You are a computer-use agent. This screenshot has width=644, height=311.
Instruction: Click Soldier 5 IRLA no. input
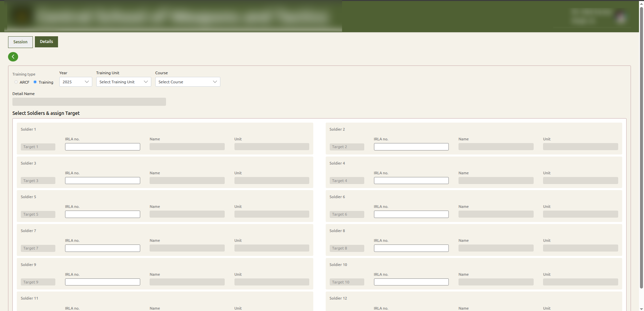(x=102, y=214)
